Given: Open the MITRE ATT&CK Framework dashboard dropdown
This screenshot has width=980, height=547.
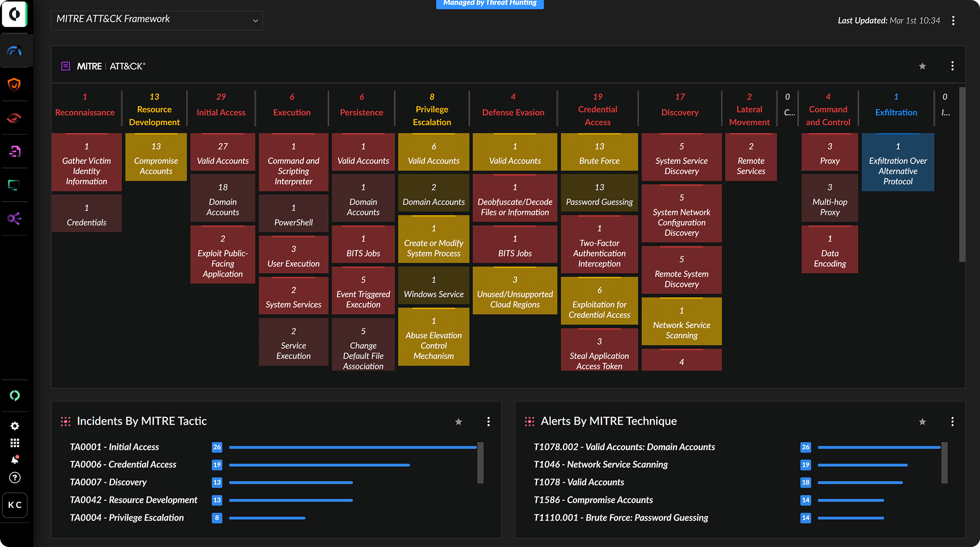Looking at the screenshot, I should pos(157,20).
